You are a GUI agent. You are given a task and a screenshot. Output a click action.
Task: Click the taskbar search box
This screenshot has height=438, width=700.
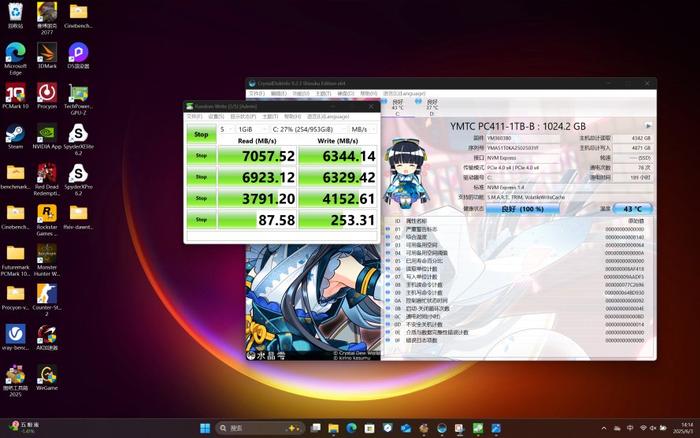[x=260, y=428]
